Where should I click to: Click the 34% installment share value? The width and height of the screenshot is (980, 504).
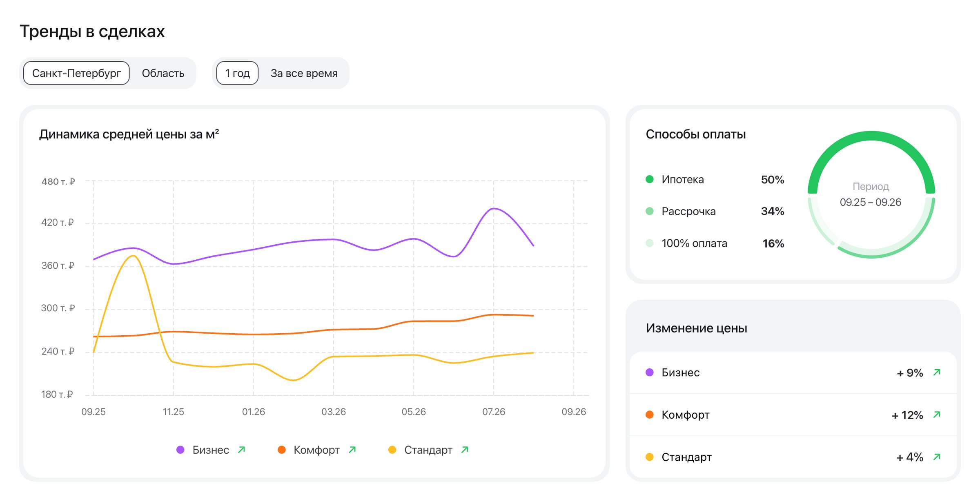pyautogui.click(x=773, y=212)
